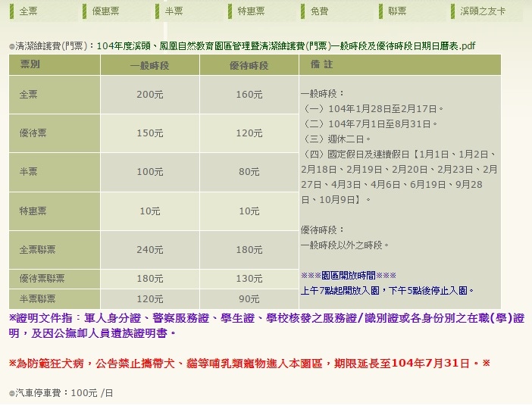Click the 上午7點起開放入園 opening hours text
This screenshot has width=532, height=409.
tap(386, 291)
